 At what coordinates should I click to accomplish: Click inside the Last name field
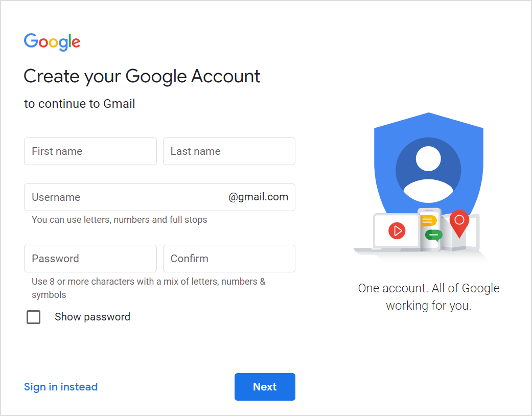pos(228,151)
